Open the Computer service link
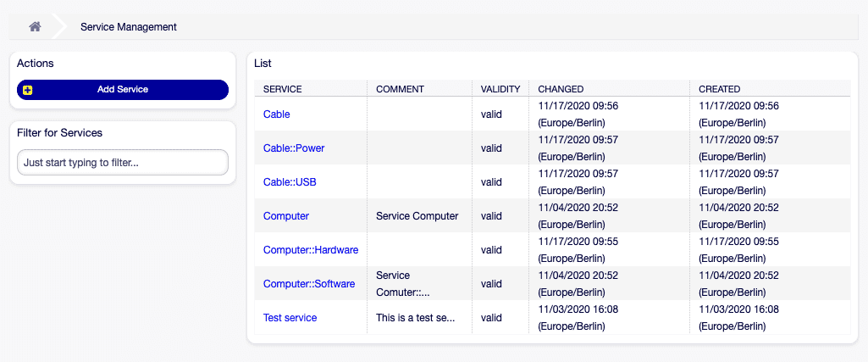Screen dimensions: 868x362 point(286,216)
